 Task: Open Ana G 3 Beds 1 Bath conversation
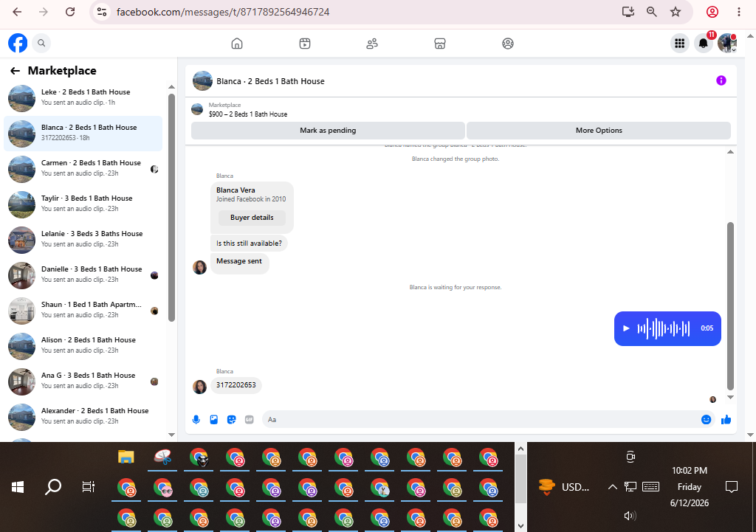tap(83, 381)
